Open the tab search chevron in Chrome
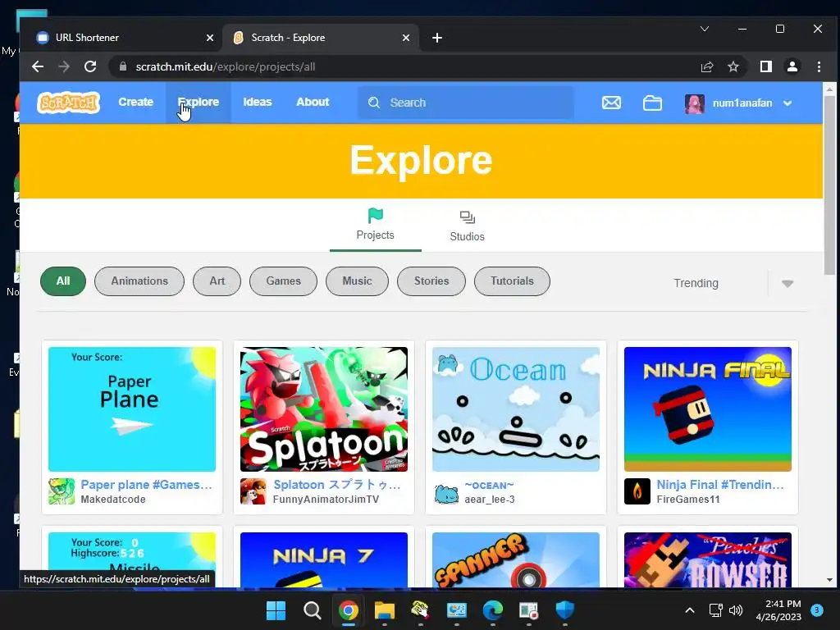The height and width of the screenshot is (630, 840). [x=705, y=29]
